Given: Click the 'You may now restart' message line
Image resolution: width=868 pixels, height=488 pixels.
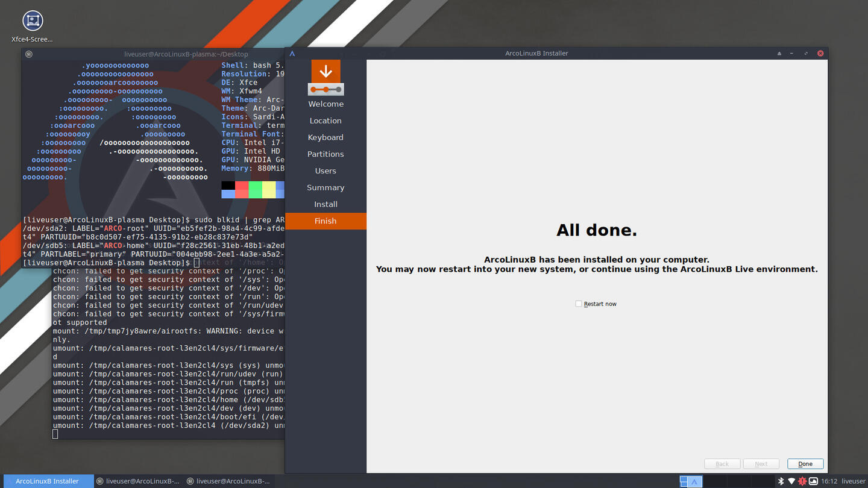Looking at the screenshot, I should (597, 269).
